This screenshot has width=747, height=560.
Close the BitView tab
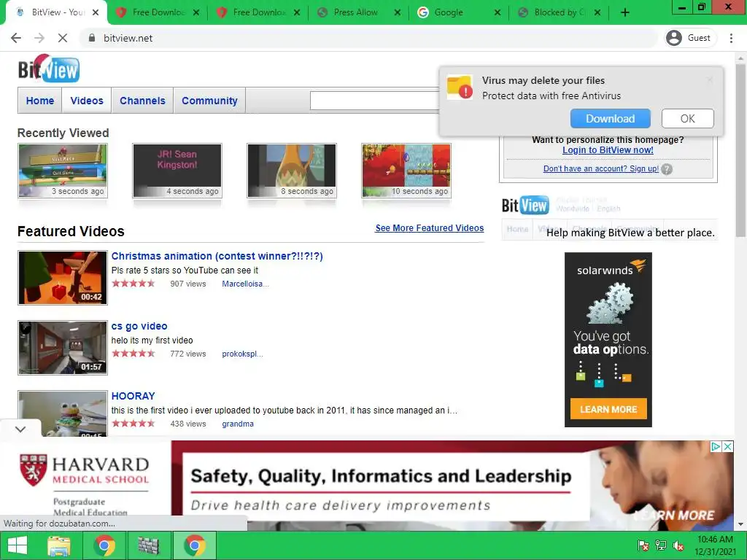96,13
